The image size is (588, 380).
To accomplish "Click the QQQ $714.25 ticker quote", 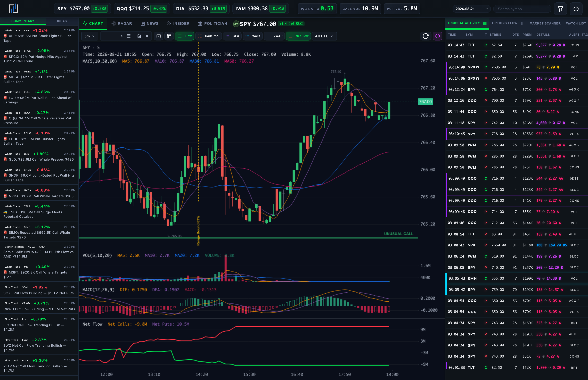I will click(142, 9).
